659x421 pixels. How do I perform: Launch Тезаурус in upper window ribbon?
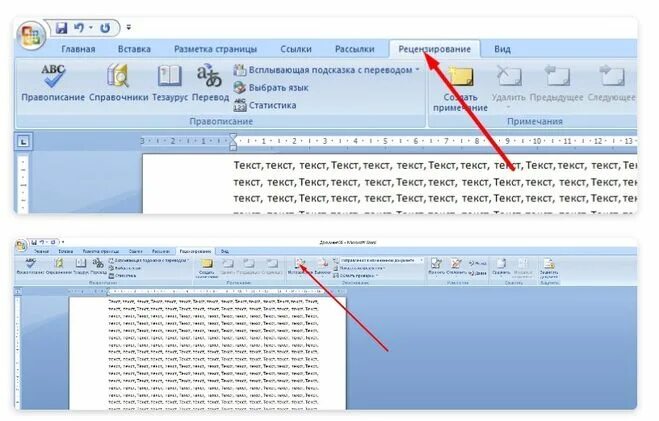point(170,82)
